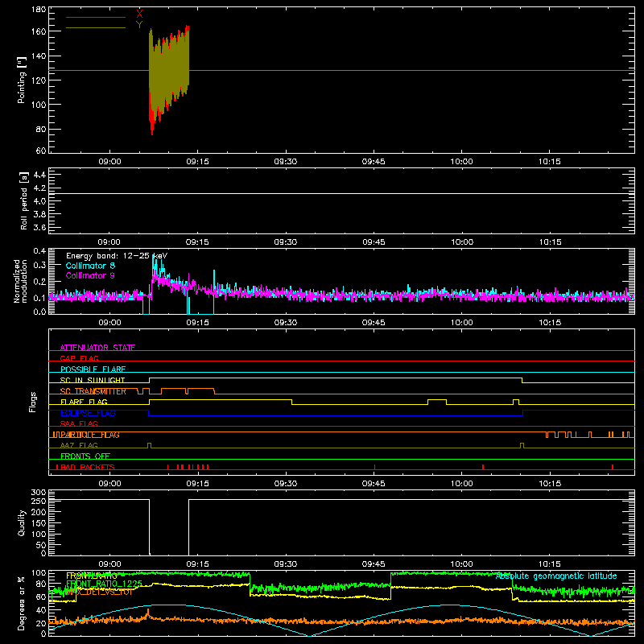
Task: Click the POSSIBLE_FLARE label
Action: pos(93,369)
